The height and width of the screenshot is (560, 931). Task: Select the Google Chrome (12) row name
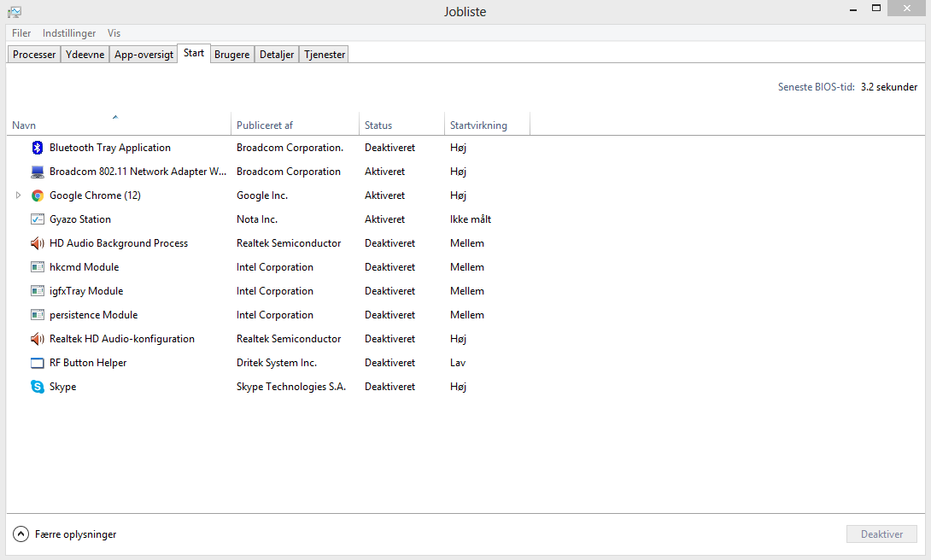95,195
